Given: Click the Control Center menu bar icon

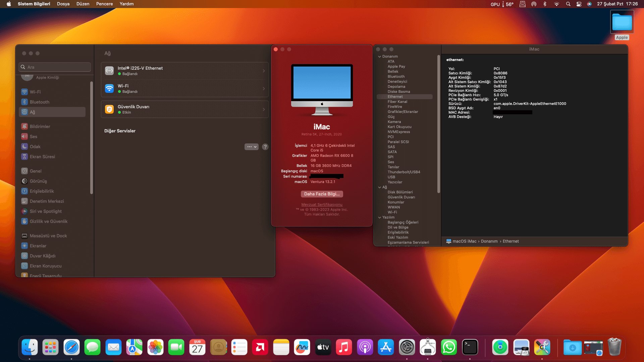Looking at the screenshot, I should click(579, 4).
